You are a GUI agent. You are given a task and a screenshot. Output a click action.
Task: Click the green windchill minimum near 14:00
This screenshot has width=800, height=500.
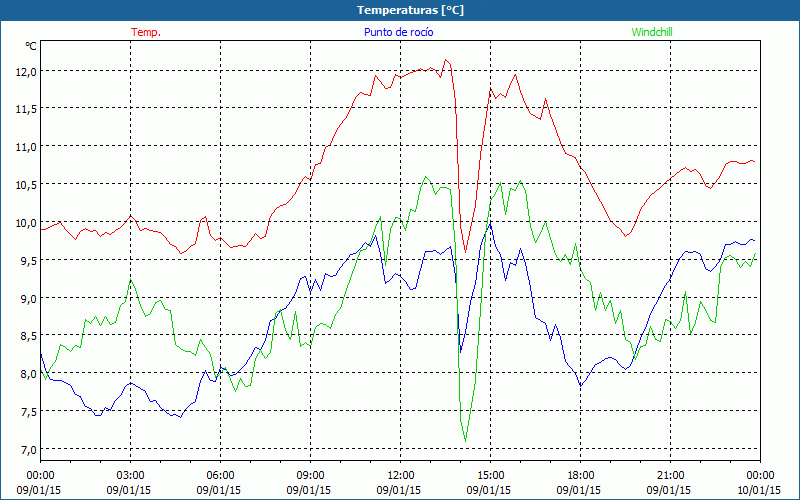point(465,440)
